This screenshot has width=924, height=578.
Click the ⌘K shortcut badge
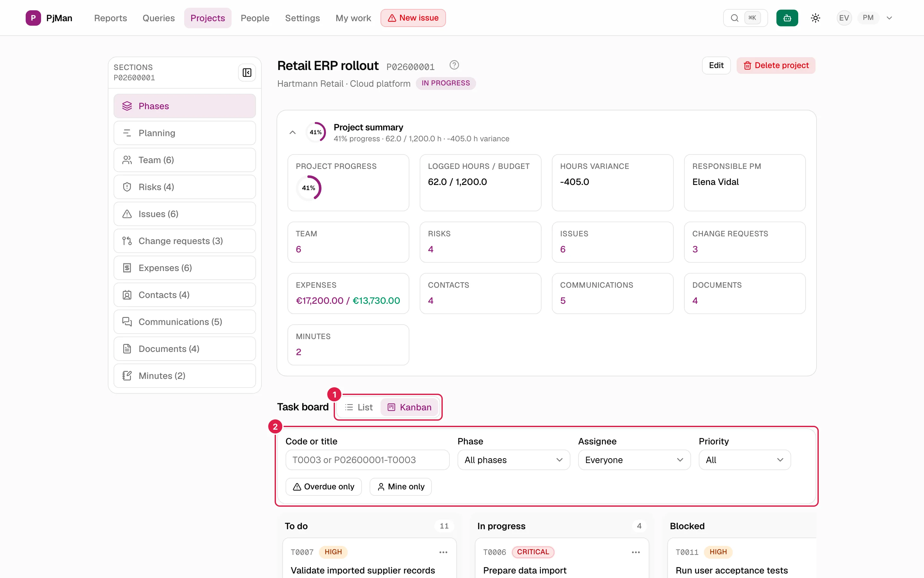tap(752, 18)
